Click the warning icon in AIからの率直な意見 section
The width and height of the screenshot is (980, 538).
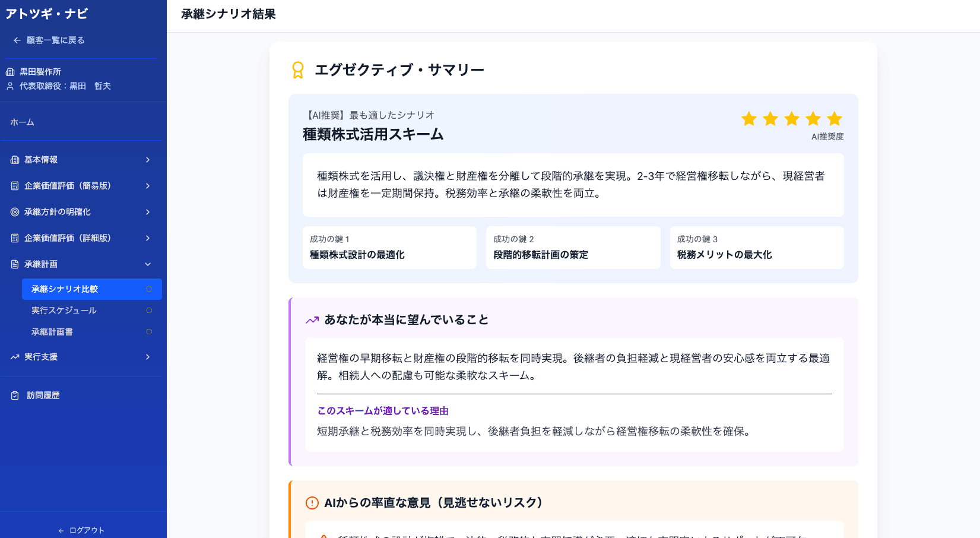[x=310, y=502]
